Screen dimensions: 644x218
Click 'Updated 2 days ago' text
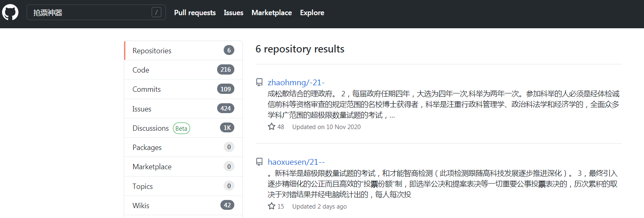click(x=320, y=207)
